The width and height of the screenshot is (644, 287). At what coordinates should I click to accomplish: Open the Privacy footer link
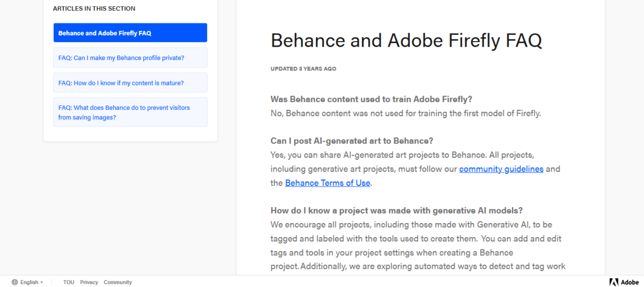click(89, 282)
